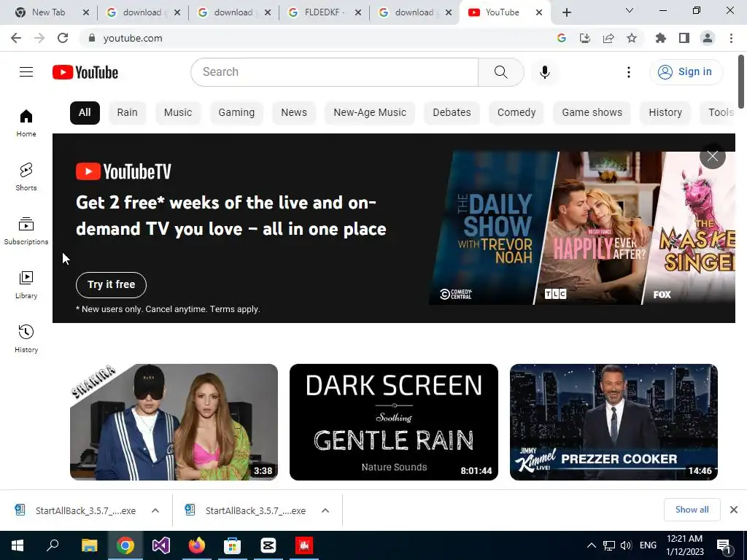Go back in browser
This screenshot has height=560, width=747.
coord(16,38)
